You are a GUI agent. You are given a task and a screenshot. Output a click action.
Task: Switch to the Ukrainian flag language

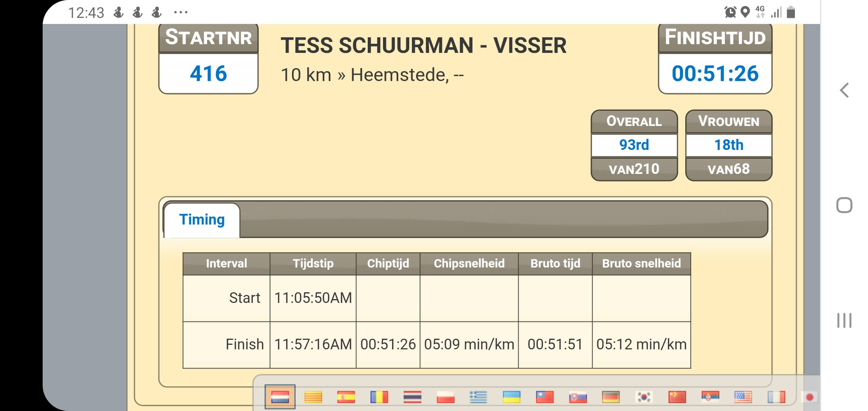point(512,397)
